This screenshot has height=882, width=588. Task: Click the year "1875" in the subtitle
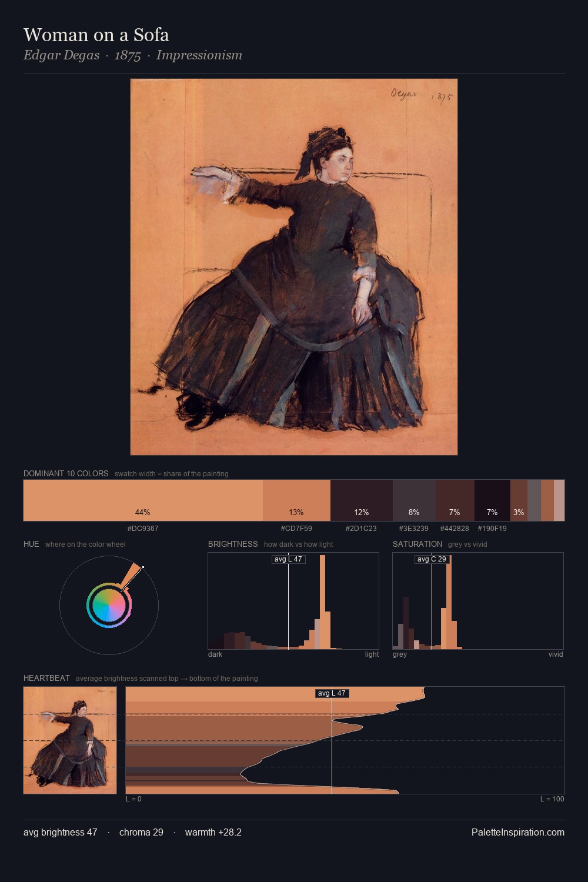tap(128, 55)
